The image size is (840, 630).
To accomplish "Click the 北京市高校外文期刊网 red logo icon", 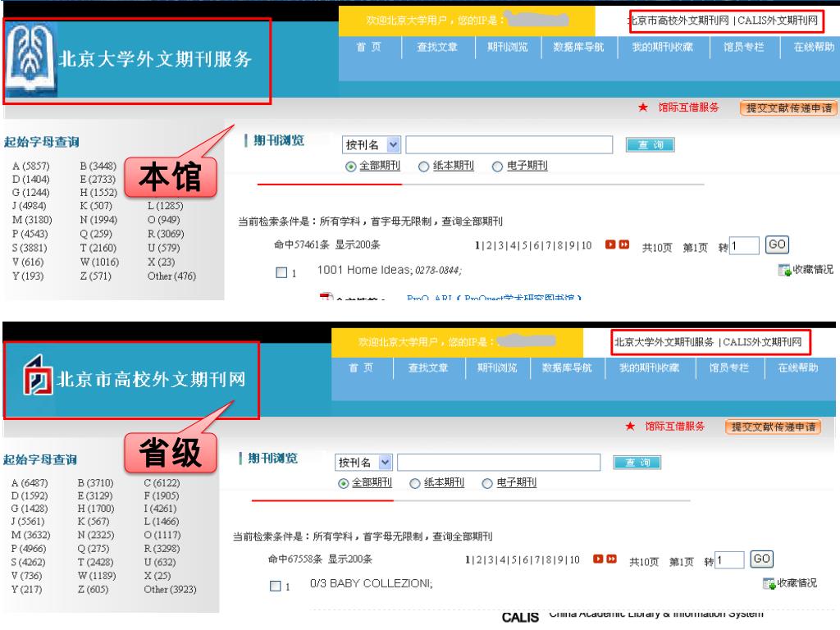I will coord(38,374).
